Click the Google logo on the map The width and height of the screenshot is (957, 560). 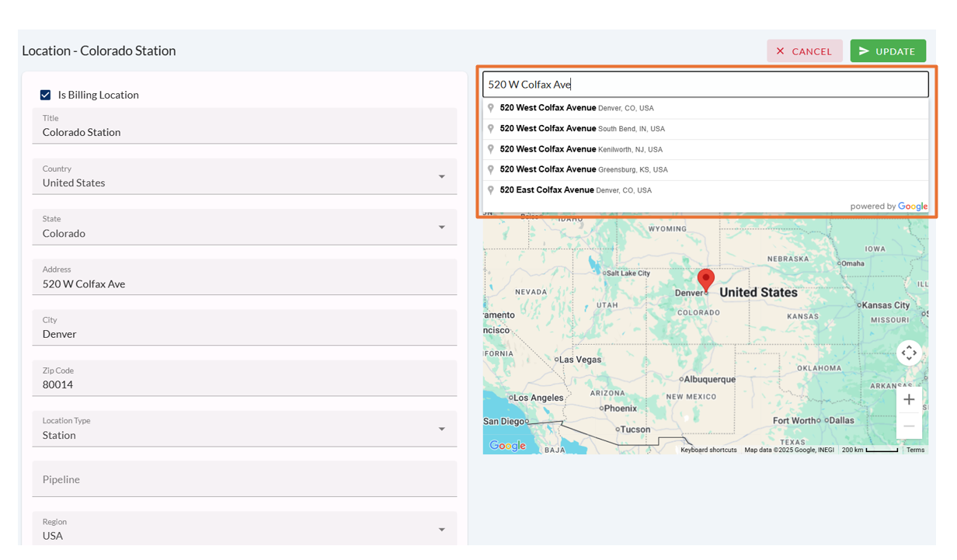coord(507,446)
